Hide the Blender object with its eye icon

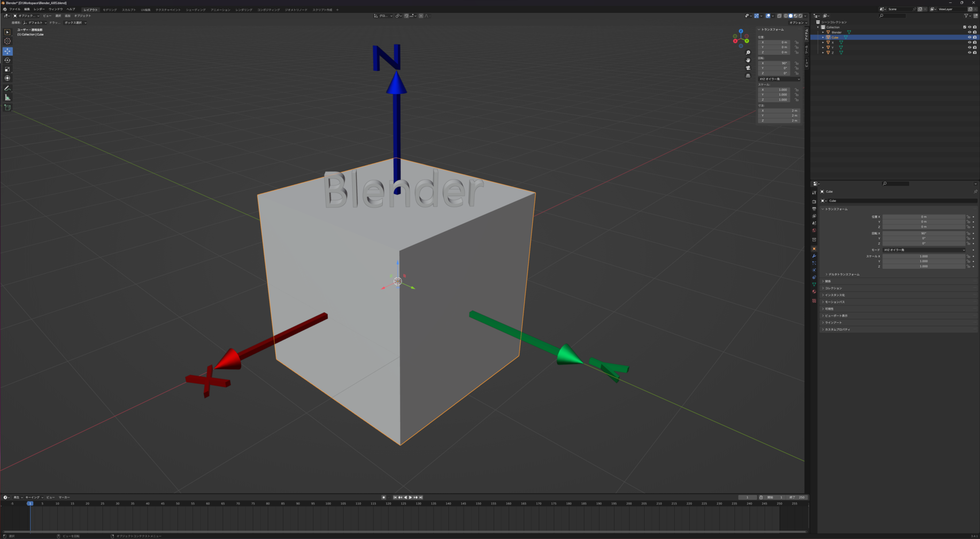969,32
